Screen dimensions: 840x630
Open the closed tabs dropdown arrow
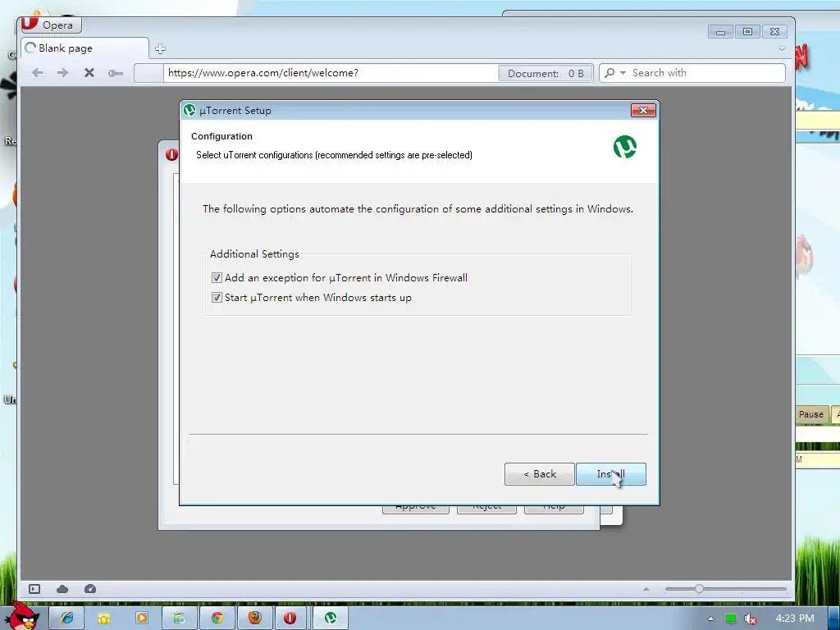pyautogui.click(x=782, y=48)
